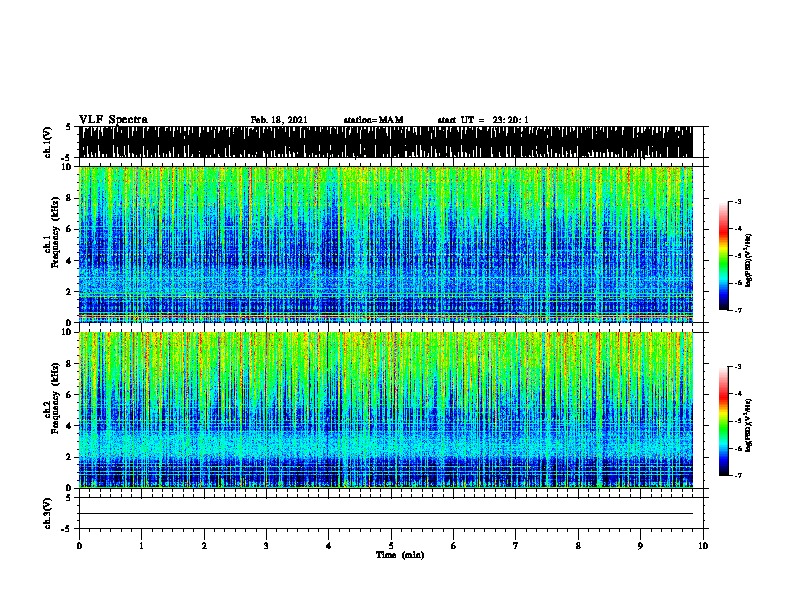Click ch.2 frequency tick label "4"
The width and height of the screenshot is (792, 612).
pyautogui.click(x=69, y=426)
